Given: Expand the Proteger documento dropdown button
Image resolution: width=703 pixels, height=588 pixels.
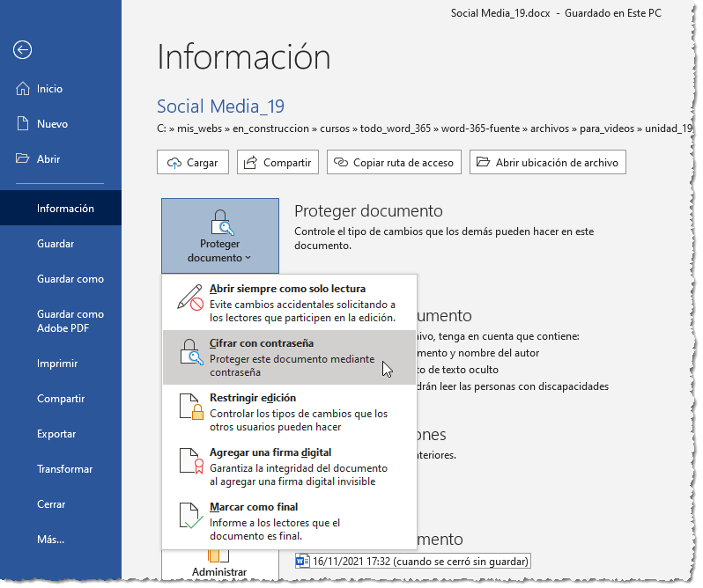Looking at the screenshot, I should tap(220, 236).
